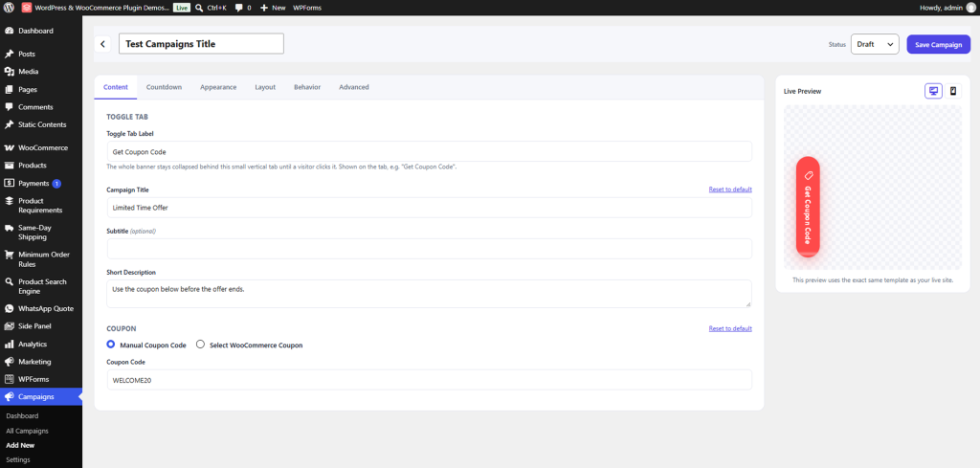Click the Add New submenu link
The image size is (980, 468).
point(20,445)
